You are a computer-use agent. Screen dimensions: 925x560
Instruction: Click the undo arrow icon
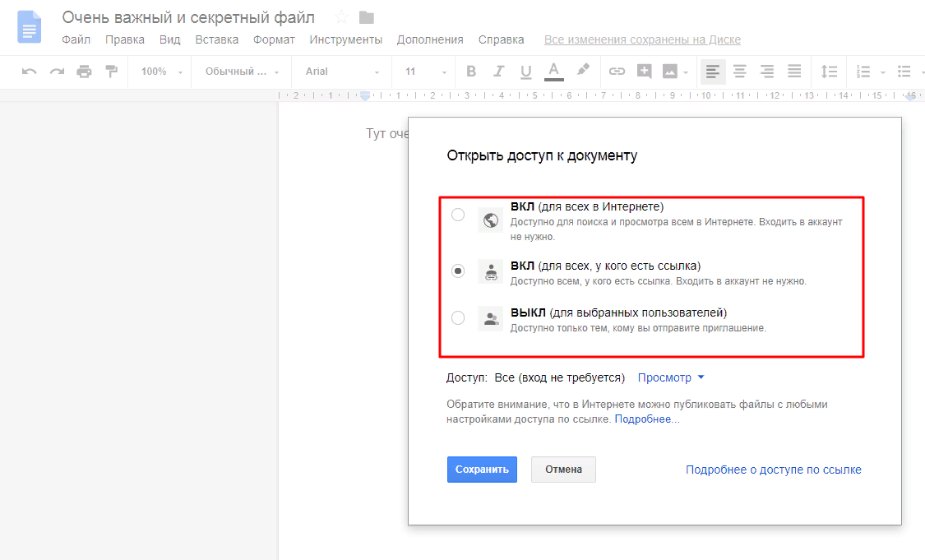coord(30,72)
